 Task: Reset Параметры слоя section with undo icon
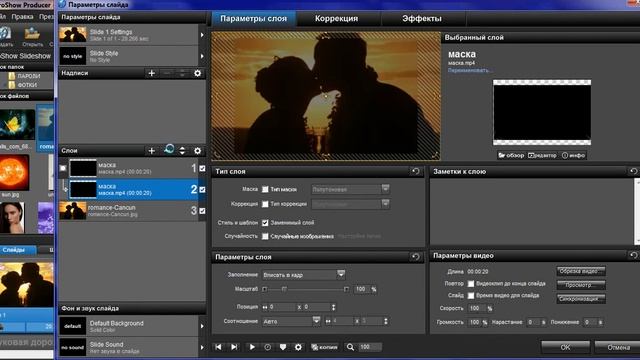click(x=416, y=257)
